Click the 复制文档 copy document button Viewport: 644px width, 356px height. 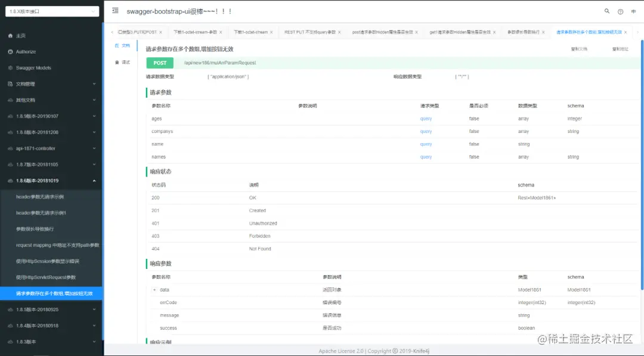(579, 49)
